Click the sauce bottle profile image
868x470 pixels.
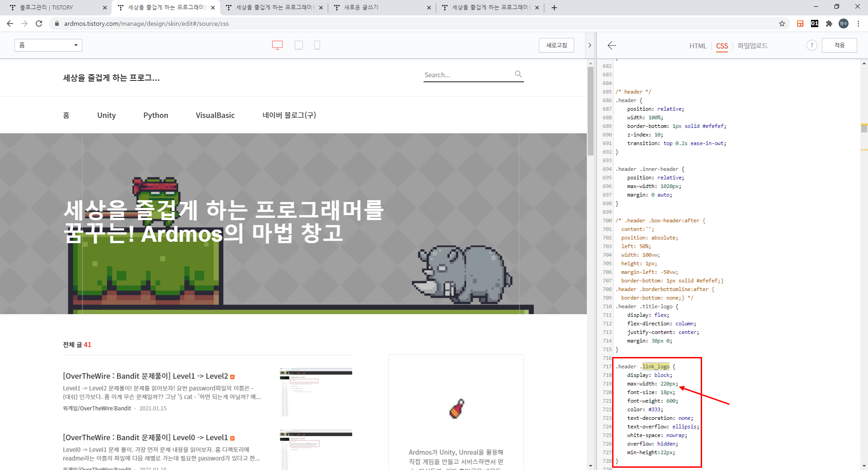point(456,409)
